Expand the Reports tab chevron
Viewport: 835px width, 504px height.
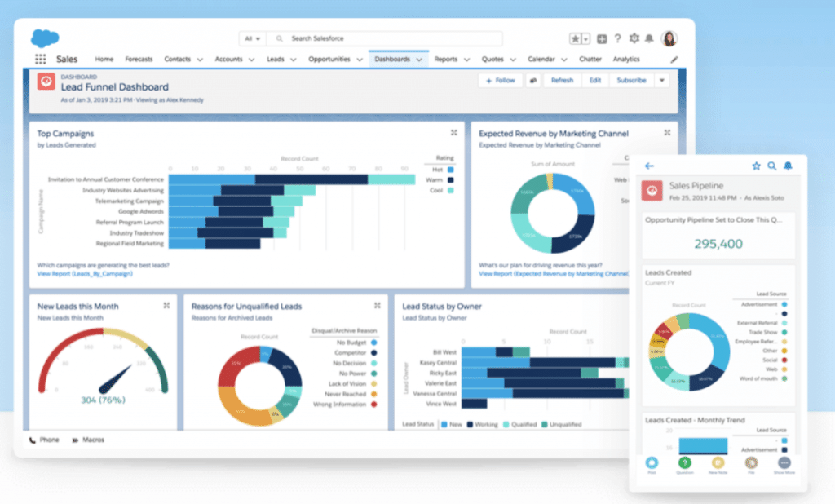[466, 60]
